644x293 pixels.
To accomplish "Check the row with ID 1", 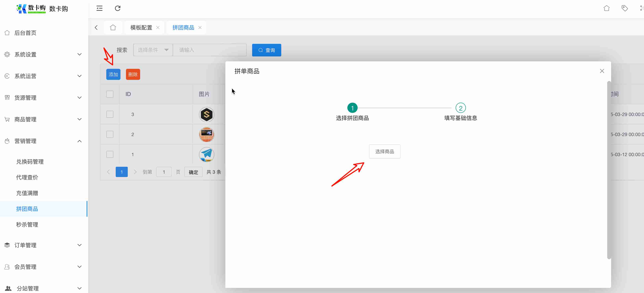I will tap(110, 154).
